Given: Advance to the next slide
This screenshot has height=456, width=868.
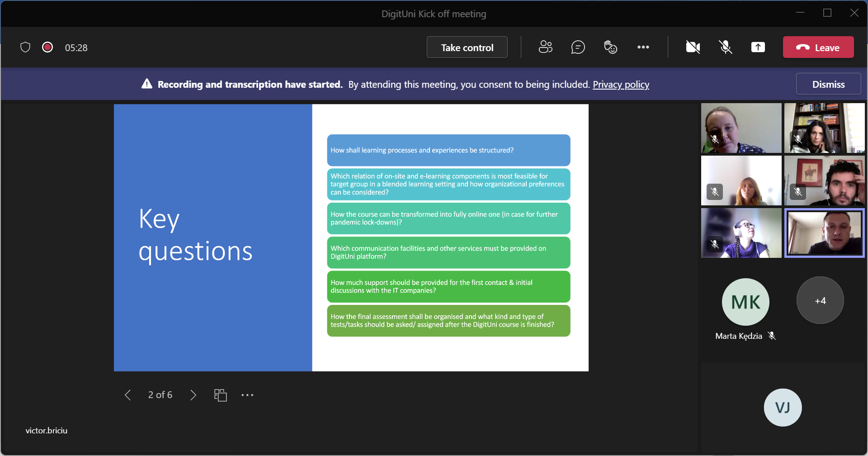Looking at the screenshot, I should (x=193, y=395).
